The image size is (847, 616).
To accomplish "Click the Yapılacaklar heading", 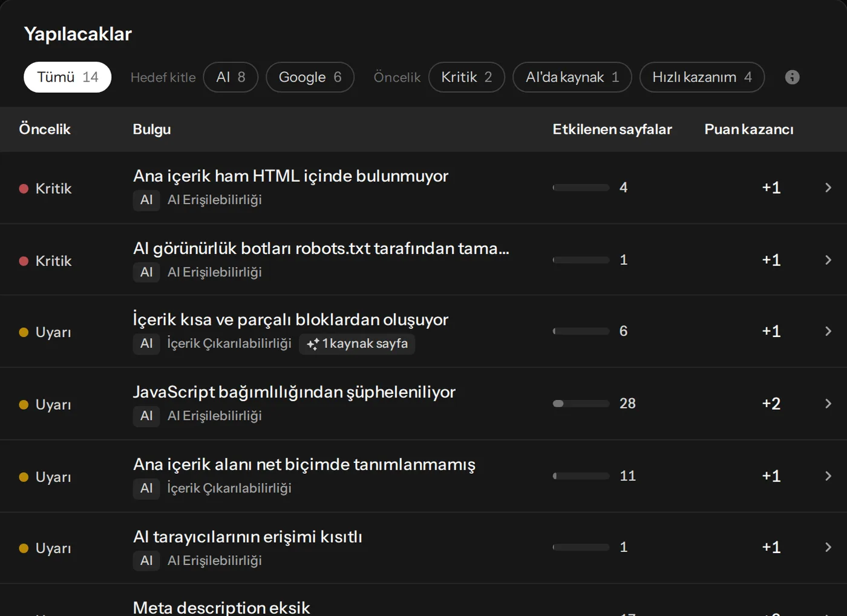I will coord(78,34).
